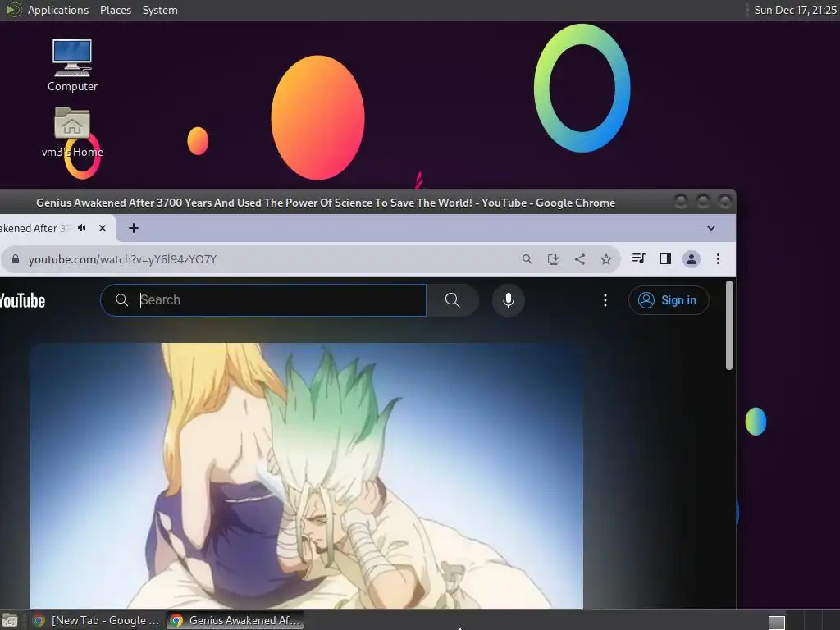Minimize the Chrome window using the first title button
The width and height of the screenshot is (840, 630).
[x=681, y=202]
